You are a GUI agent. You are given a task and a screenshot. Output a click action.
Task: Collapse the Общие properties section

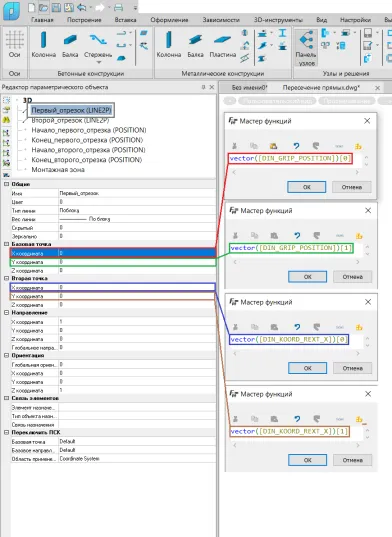click(x=6, y=184)
